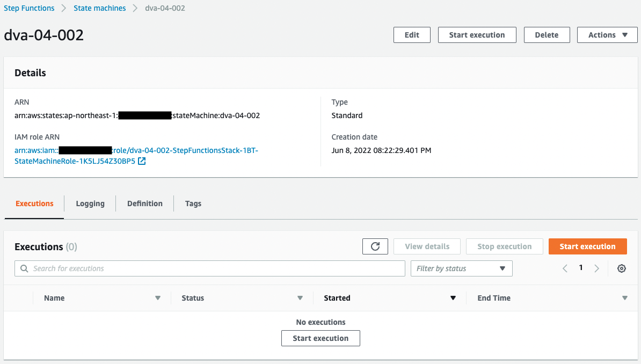Image resolution: width=641 pixels, height=364 pixels.
Task: Sort by the Started column arrow
Action: 453,298
